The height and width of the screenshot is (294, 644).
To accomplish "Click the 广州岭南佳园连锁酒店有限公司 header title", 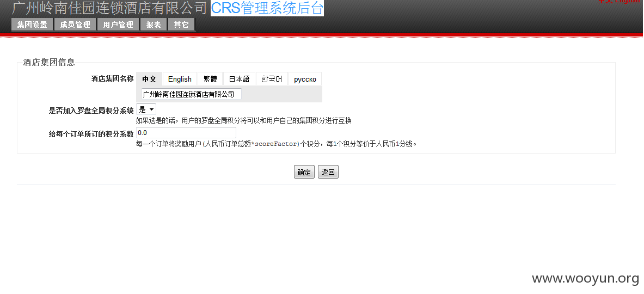I will tap(109, 8).
